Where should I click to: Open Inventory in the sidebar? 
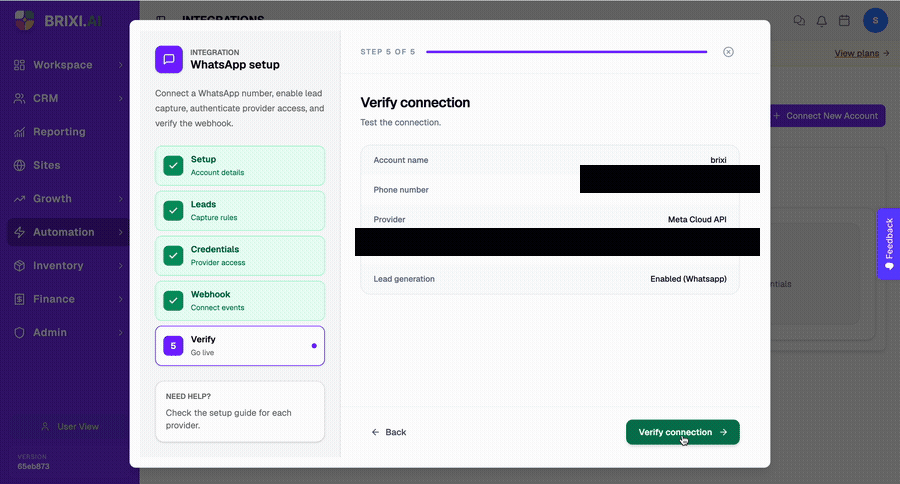(68, 265)
